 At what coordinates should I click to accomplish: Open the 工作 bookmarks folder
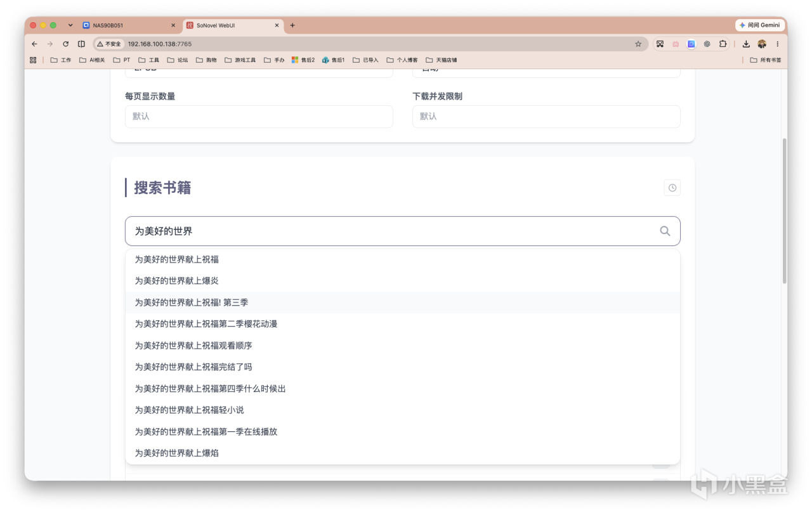(61, 60)
